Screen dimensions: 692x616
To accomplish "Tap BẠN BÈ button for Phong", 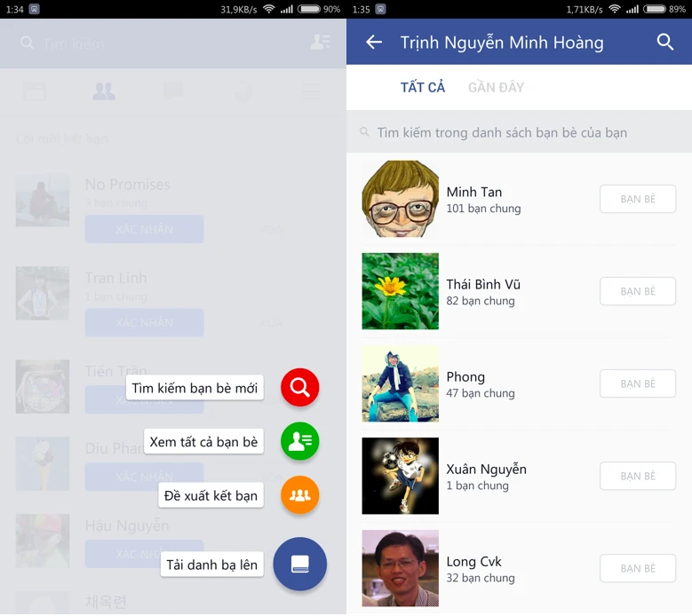I will click(638, 383).
